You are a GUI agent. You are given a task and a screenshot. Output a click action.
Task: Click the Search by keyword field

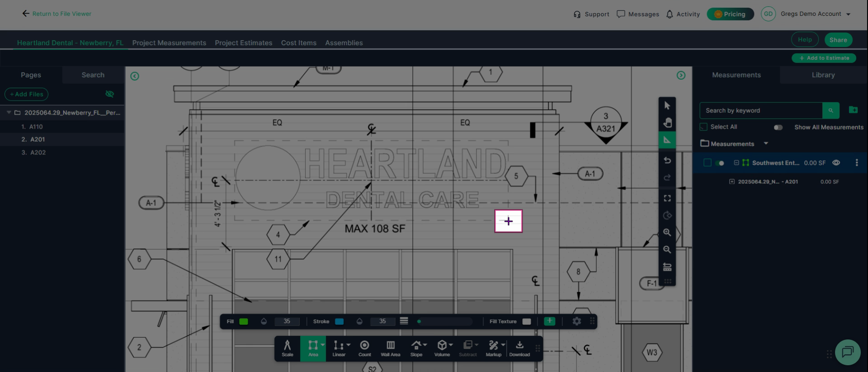761,110
